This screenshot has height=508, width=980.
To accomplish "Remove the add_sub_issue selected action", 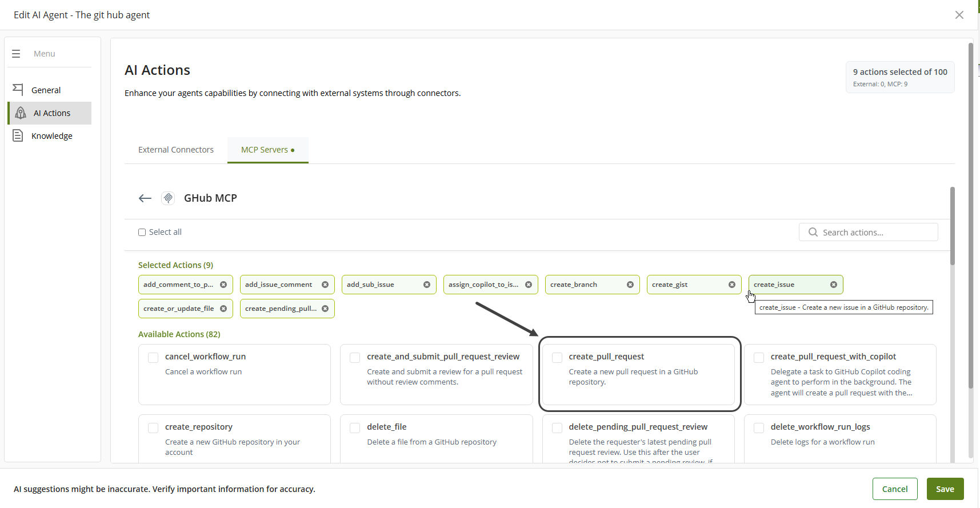I will click(x=427, y=285).
